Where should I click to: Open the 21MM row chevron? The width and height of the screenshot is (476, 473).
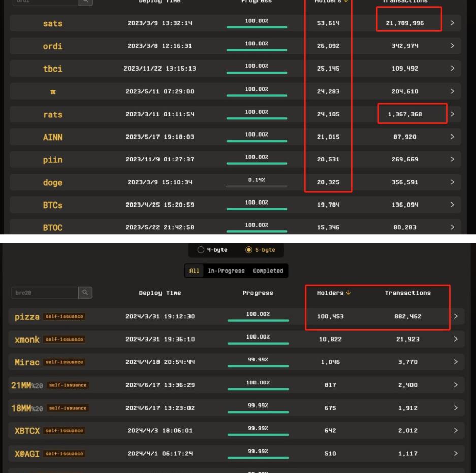(x=456, y=385)
